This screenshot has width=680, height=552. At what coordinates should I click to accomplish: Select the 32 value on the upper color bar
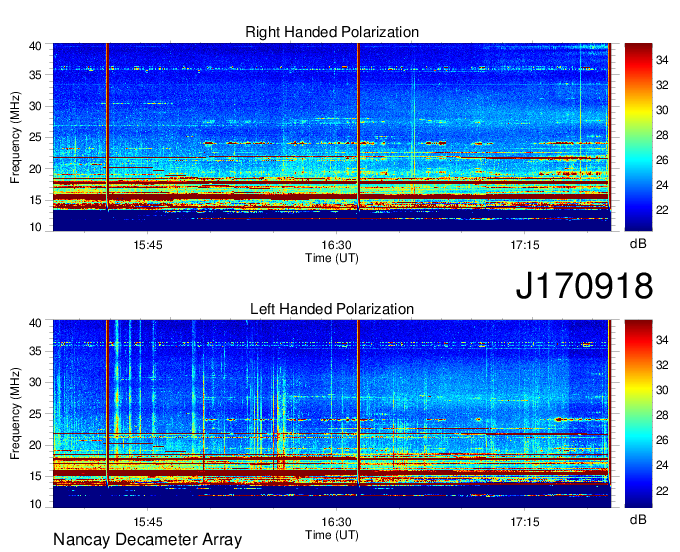(x=662, y=85)
